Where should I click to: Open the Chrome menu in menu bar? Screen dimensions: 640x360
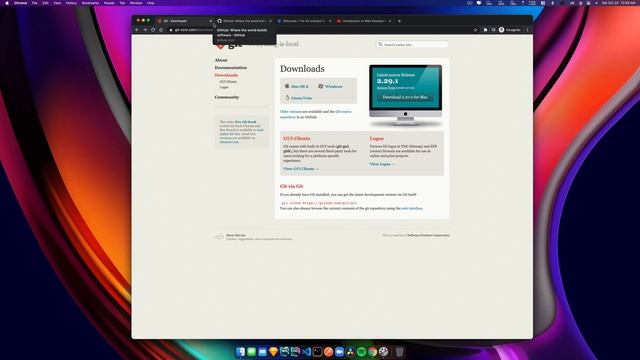click(20, 3)
